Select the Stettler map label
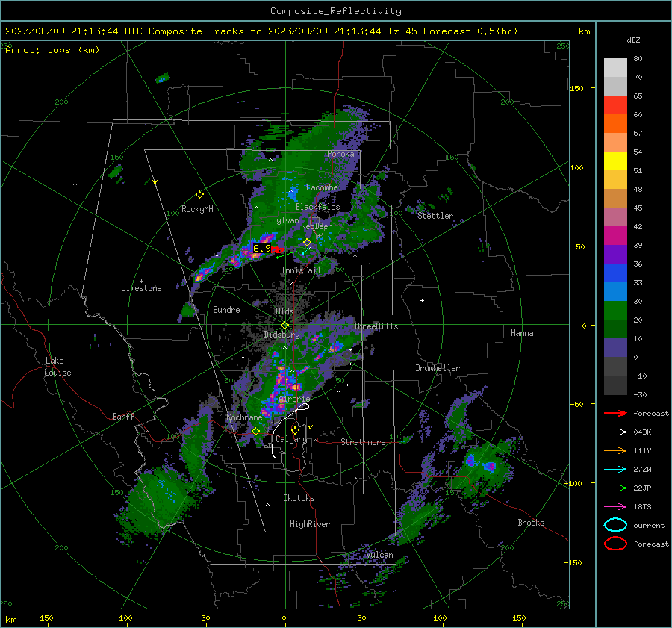The height and width of the screenshot is (628, 672). 435,216
